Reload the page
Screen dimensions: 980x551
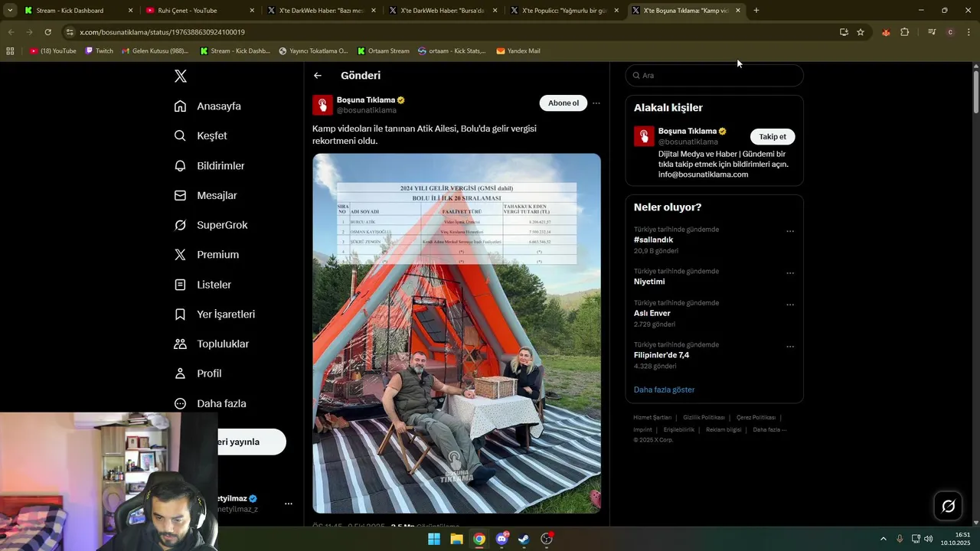[47, 32]
